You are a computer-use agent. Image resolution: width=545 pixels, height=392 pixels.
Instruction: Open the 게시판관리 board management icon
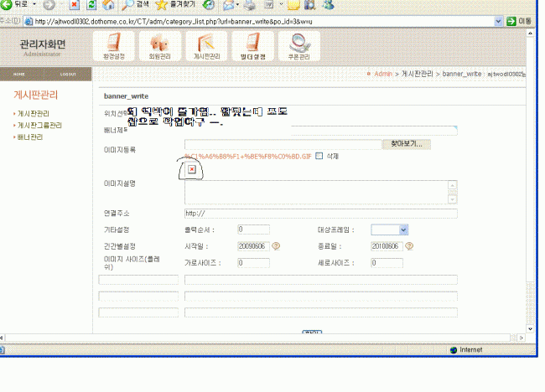(x=206, y=47)
